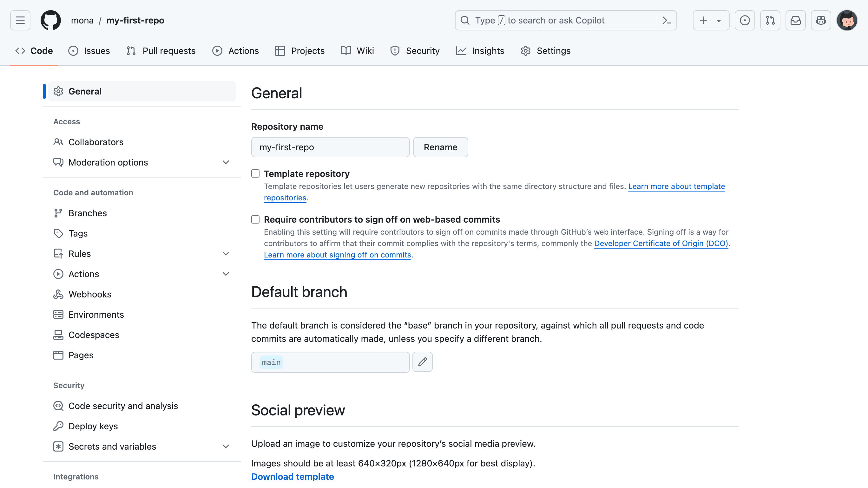Expand the Moderation options section
This screenshot has width=868, height=488.
[x=226, y=162]
